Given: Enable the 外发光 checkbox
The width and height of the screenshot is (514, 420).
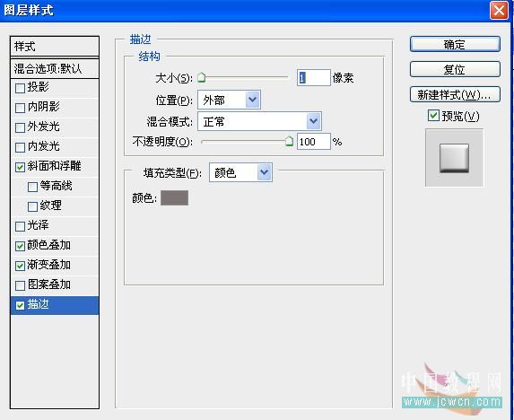Looking at the screenshot, I should pos(20,127).
